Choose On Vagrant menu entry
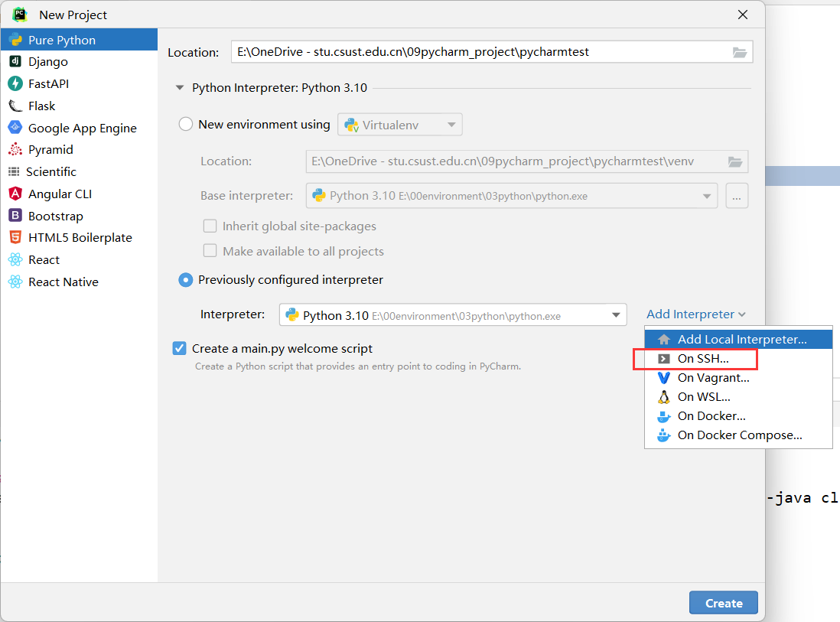The image size is (840, 622). point(739,378)
